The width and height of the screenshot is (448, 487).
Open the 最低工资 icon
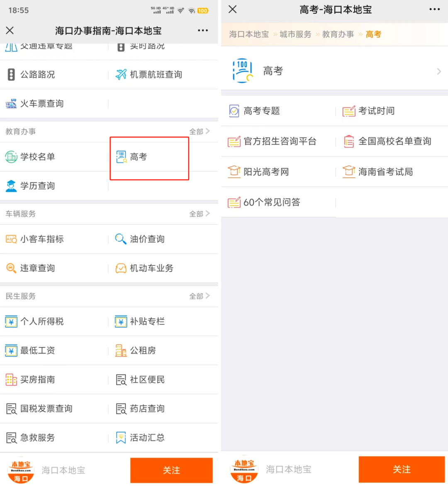coord(11,351)
